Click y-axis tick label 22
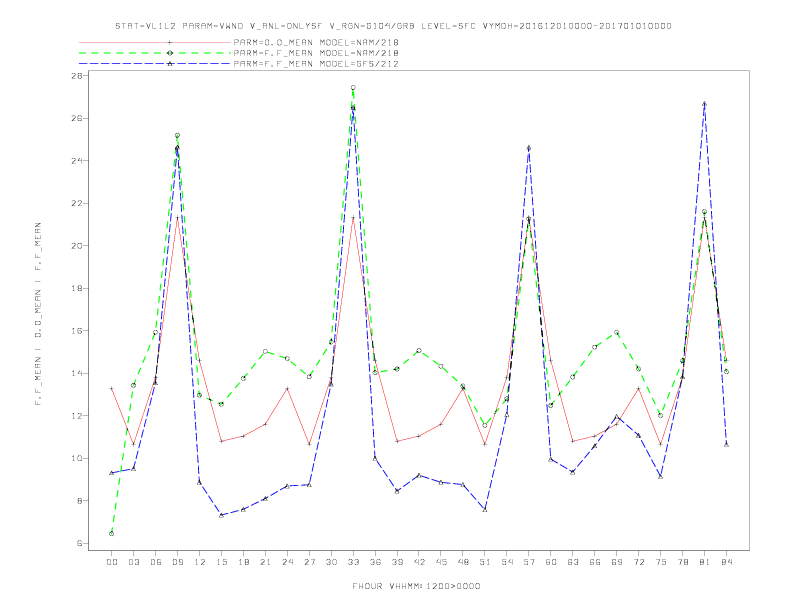The image size is (792, 612). click(77, 203)
